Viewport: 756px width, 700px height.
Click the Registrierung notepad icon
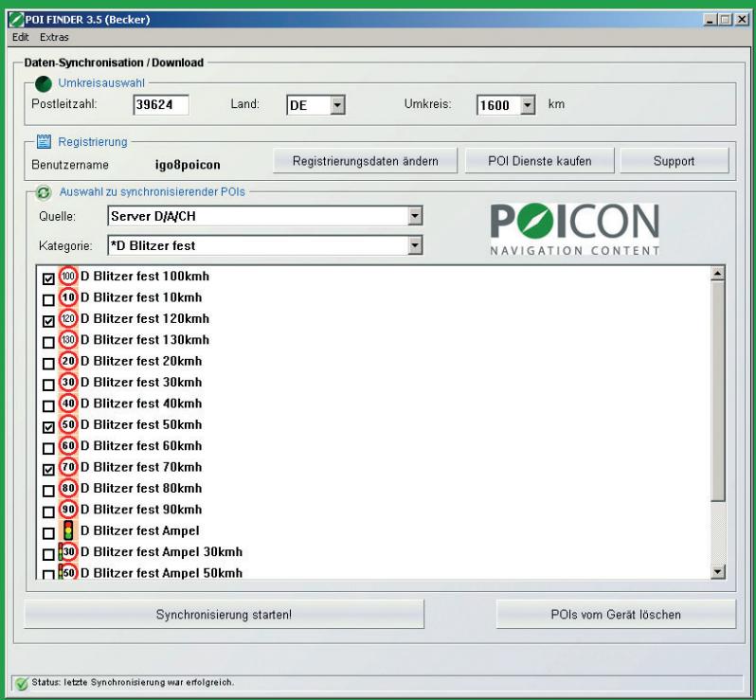44,141
